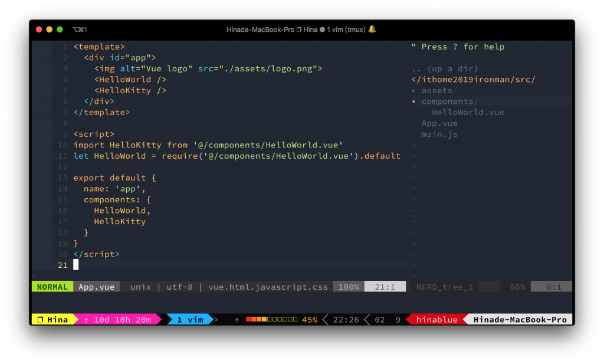
Task: Click line number 21 in gutter
Action: click(63, 265)
